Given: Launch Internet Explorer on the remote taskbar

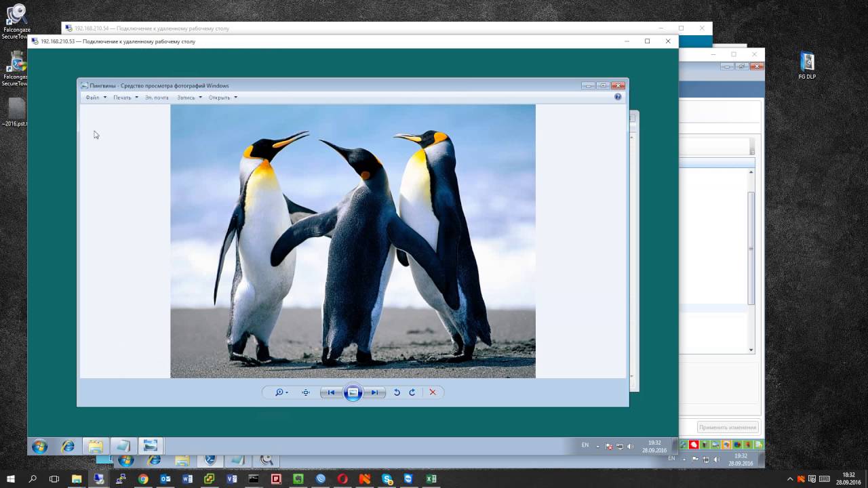Looking at the screenshot, I should [68, 446].
